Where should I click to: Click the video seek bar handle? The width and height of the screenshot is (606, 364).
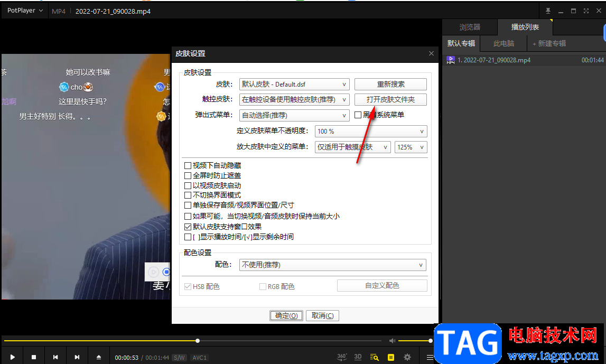point(198,341)
